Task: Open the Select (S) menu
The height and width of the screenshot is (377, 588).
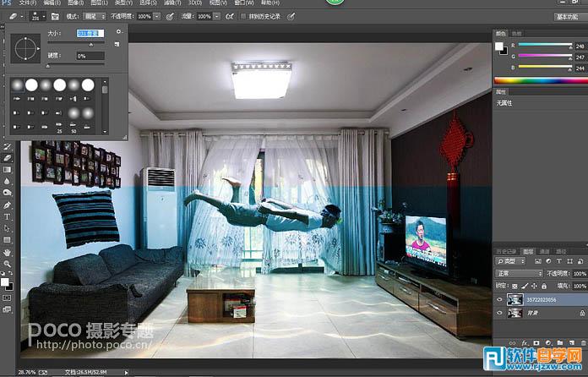Action: pyautogui.click(x=147, y=3)
